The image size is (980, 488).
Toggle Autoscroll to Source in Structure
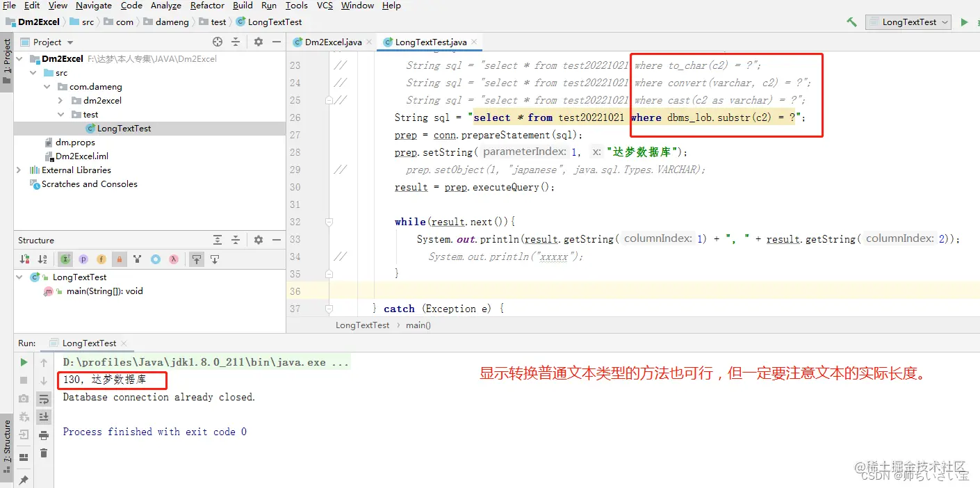pos(197,259)
